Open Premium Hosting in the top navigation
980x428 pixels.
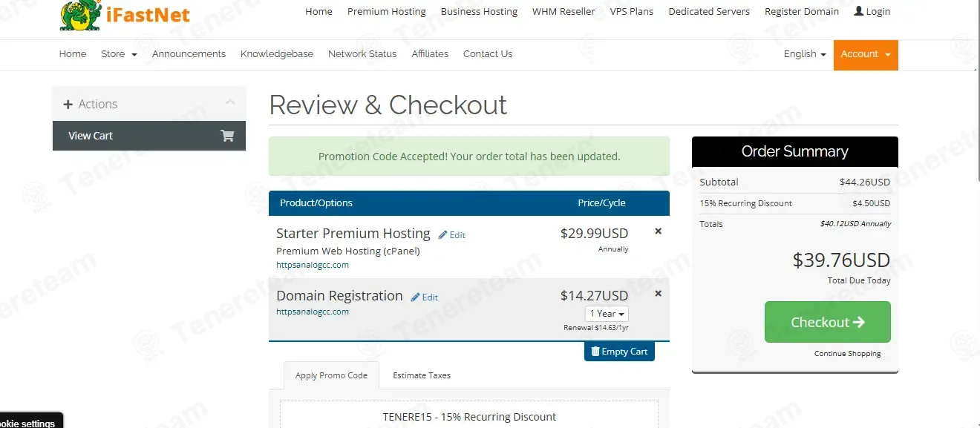pos(387,11)
